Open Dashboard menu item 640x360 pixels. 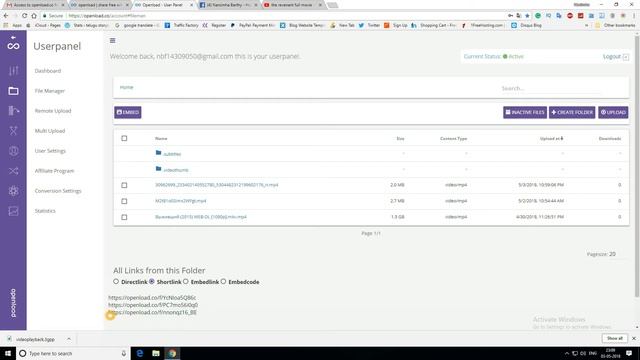[48, 71]
